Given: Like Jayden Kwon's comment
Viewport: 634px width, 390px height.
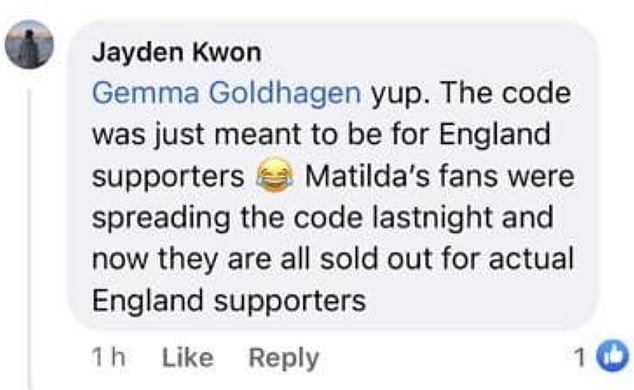Looking at the screenshot, I should (188, 357).
